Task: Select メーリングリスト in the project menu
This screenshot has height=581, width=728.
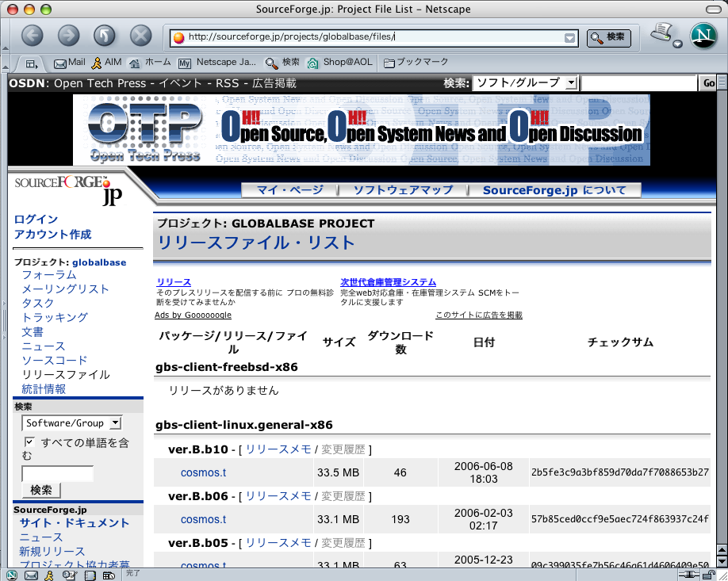Action: click(65, 289)
